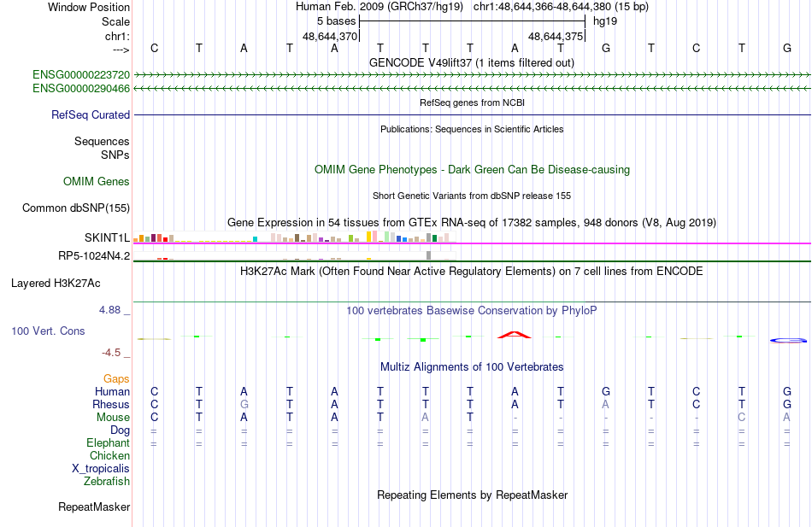Click the ENSG00000223720 rightward arrow track line

click(x=472, y=75)
